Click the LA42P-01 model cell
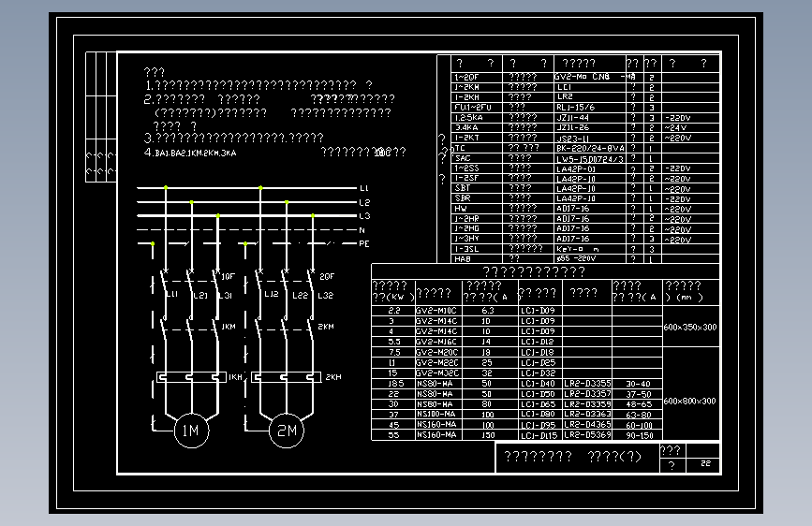Viewport: 812px width, 526px height. 576,168
